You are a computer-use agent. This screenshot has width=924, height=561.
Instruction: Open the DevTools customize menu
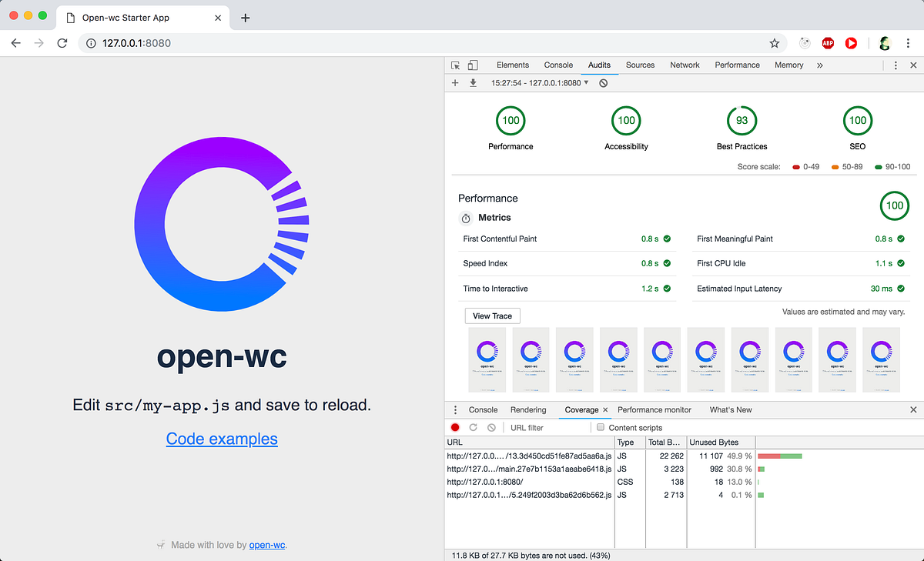coord(896,65)
